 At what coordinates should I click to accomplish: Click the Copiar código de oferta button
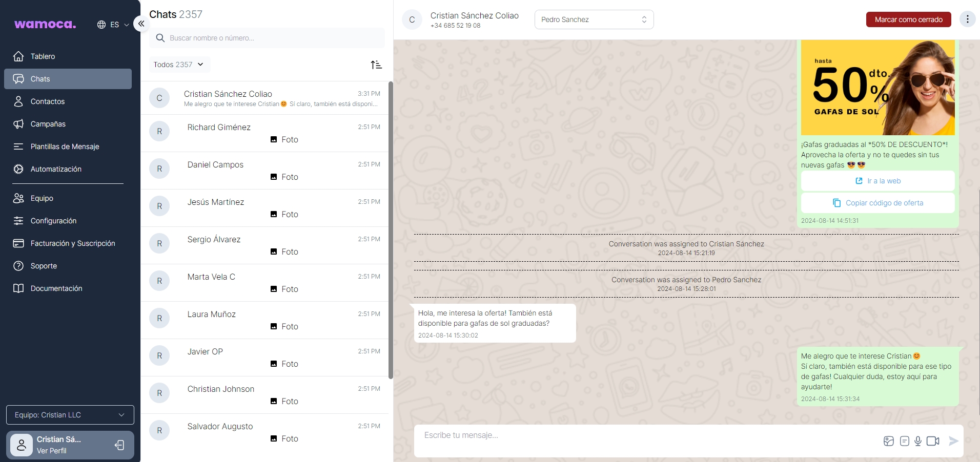877,203
